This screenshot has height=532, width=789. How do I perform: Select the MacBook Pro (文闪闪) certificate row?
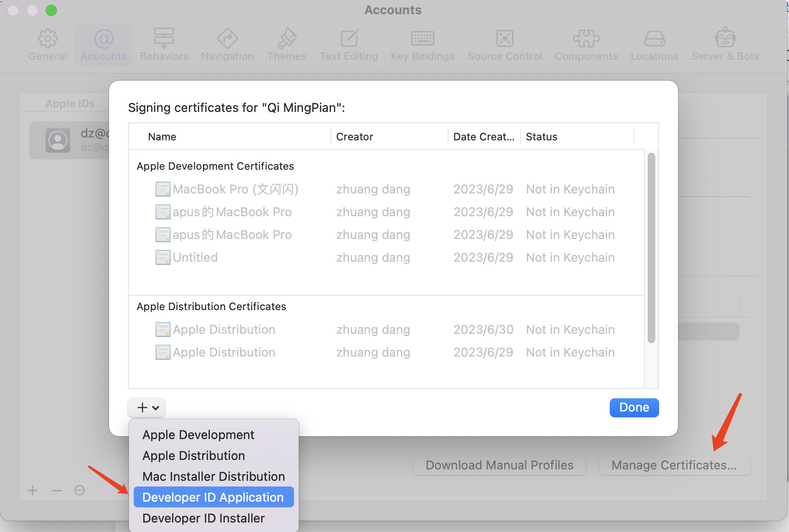pos(386,189)
